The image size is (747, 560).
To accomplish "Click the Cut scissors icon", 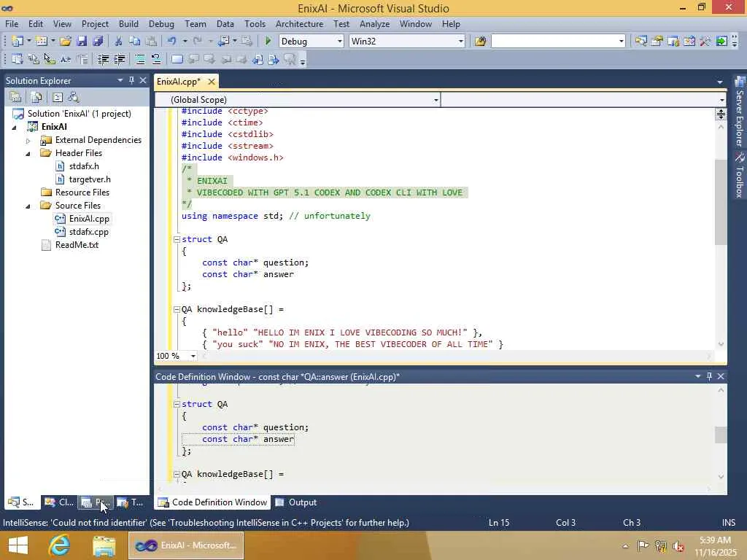I will pos(118,42).
